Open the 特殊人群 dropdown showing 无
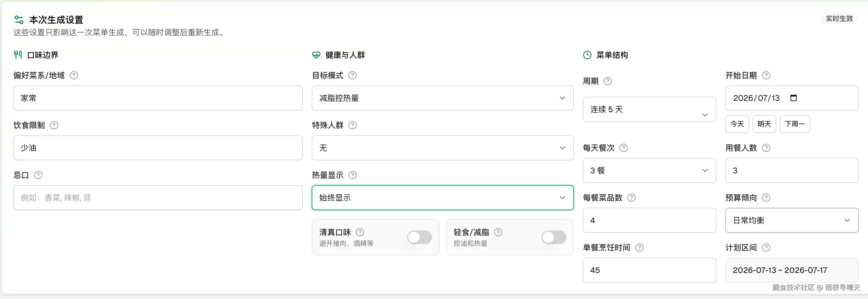 tap(442, 148)
